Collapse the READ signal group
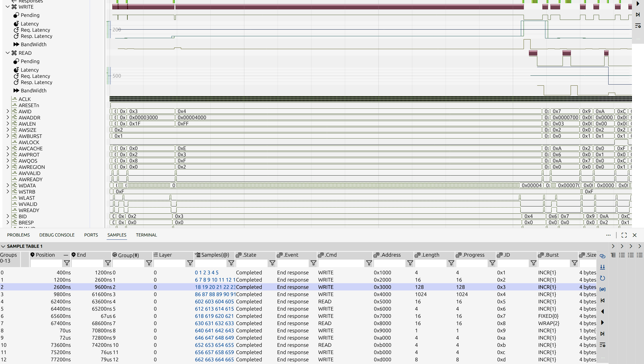 pyautogui.click(x=8, y=53)
